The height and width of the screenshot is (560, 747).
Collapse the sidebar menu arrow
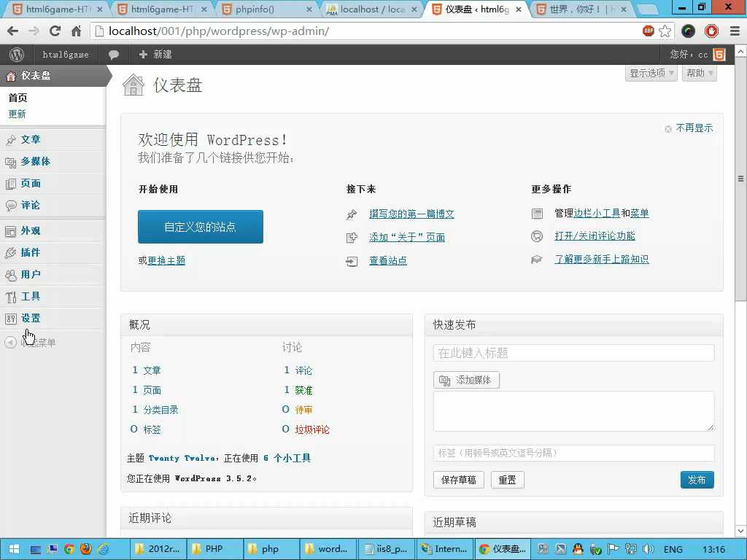10,343
